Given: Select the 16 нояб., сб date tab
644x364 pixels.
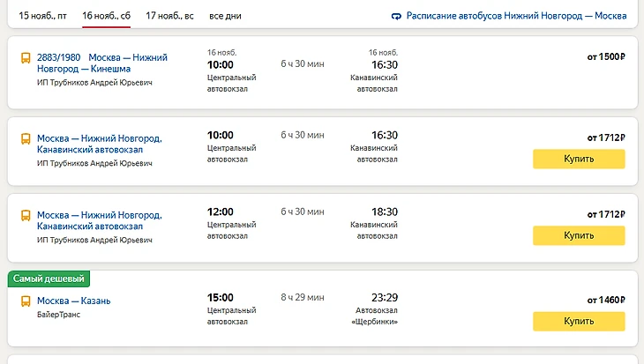Looking at the screenshot, I should pyautogui.click(x=106, y=16).
